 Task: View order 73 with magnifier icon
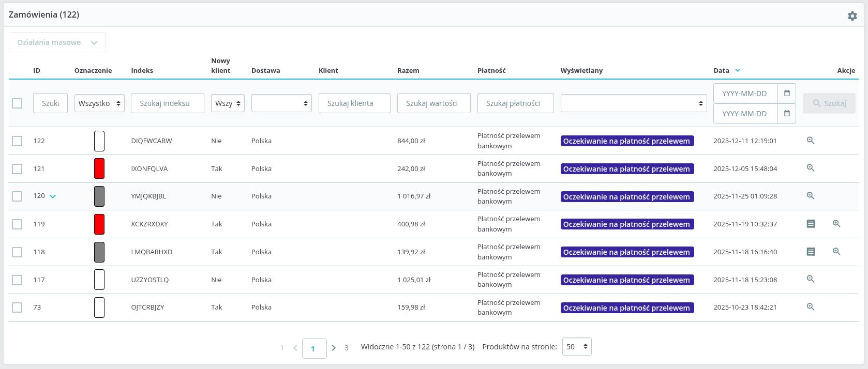(811, 307)
